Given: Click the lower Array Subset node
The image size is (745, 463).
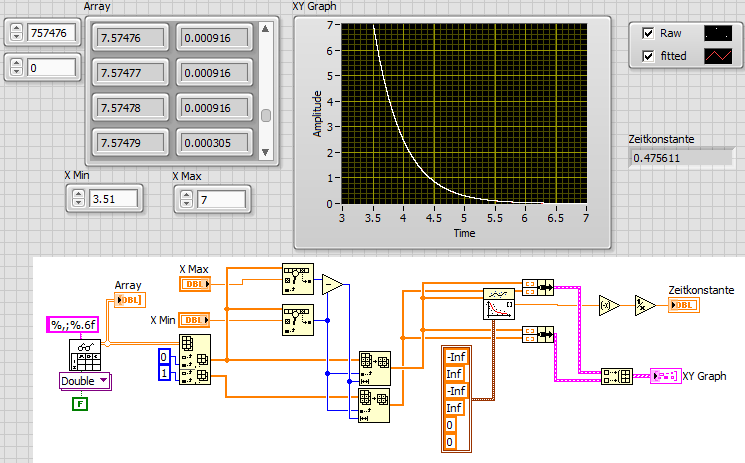Looking at the screenshot, I should pos(374,405).
